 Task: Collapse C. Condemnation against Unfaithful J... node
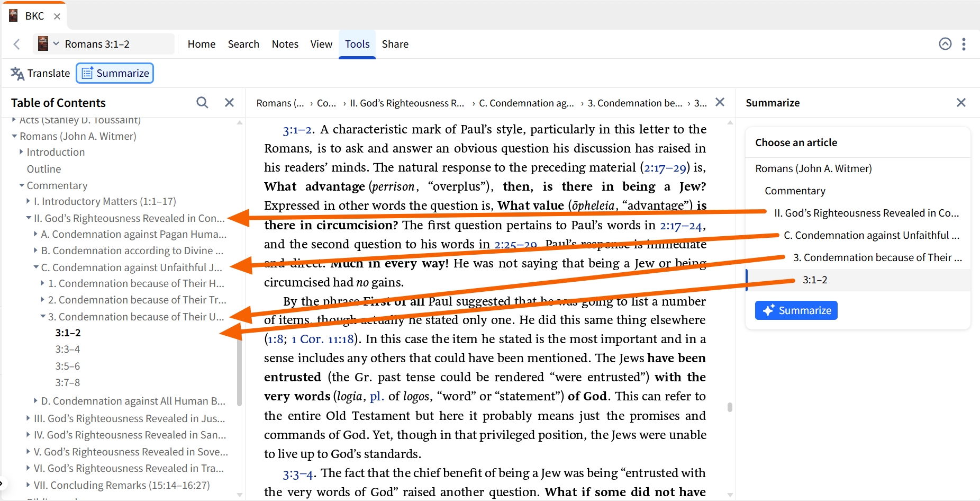click(x=36, y=267)
